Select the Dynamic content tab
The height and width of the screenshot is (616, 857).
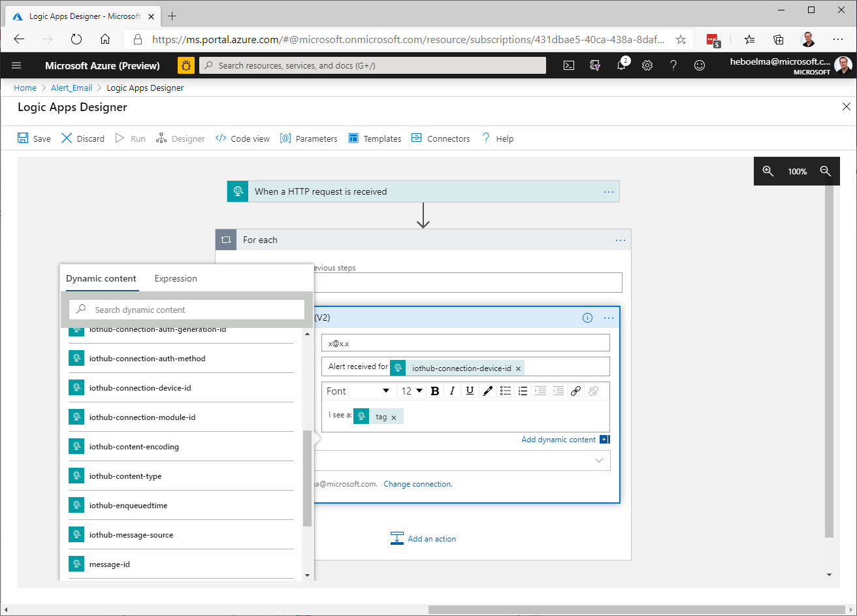(x=101, y=278)
